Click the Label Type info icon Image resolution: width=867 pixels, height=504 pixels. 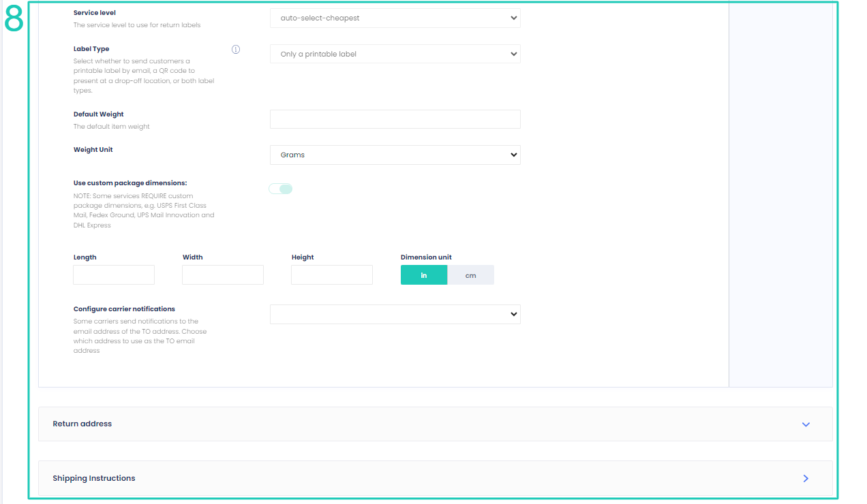coord(236,49)
